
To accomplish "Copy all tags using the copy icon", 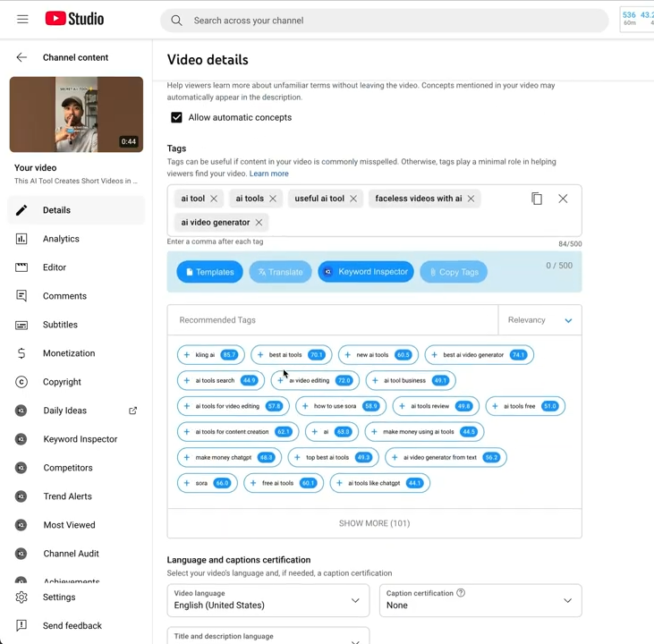I will [537, 199].
